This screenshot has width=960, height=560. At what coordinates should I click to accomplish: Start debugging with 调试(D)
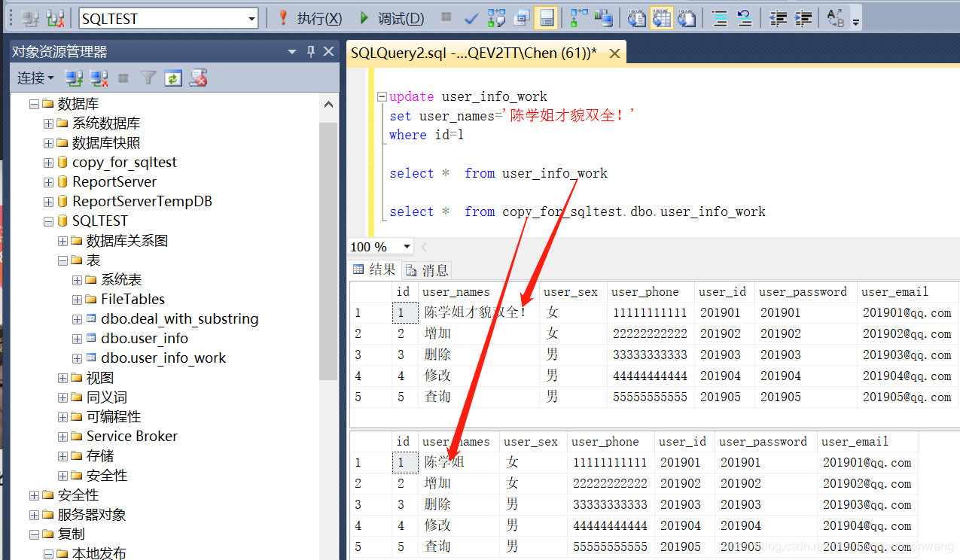tap(392, 18)
